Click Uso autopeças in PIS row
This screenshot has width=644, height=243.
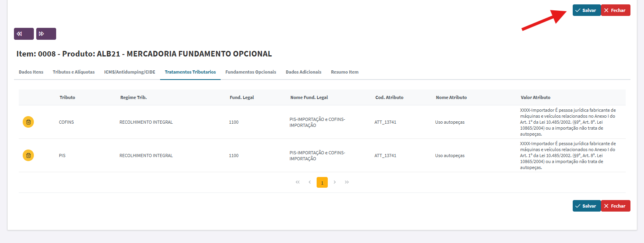(x=450, y=156)
